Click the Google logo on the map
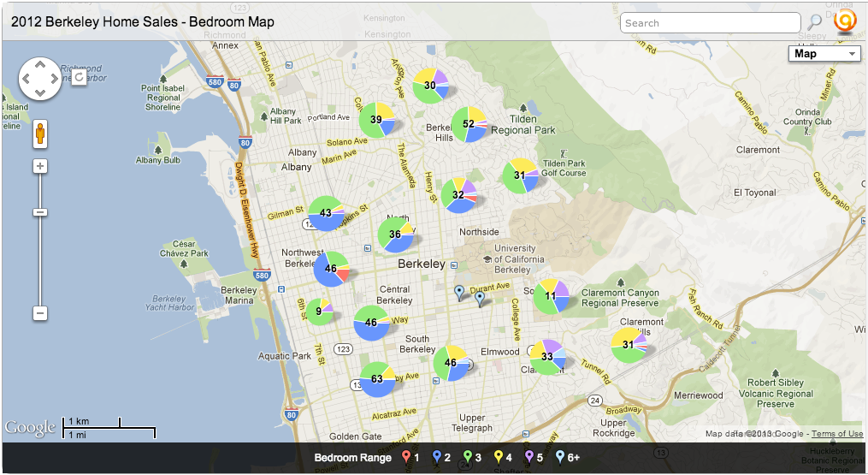Screen dimensions: 868x475 (x=31, y=428)
